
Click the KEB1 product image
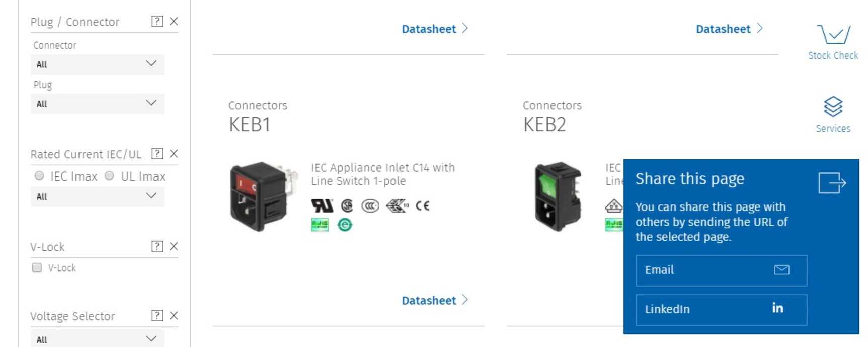point(261,196)
